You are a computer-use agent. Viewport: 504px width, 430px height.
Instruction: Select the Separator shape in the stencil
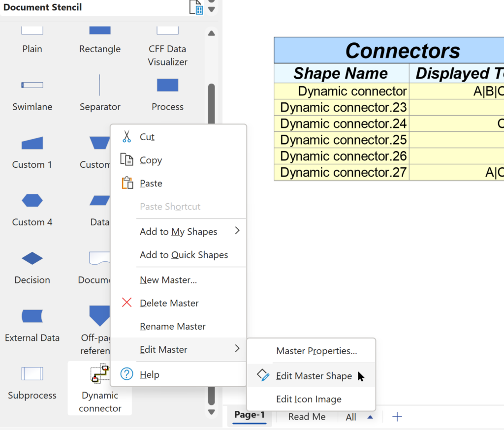100,85
